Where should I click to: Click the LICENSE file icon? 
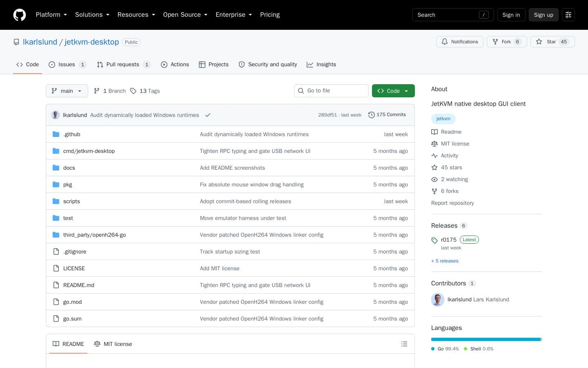(56, 268)
